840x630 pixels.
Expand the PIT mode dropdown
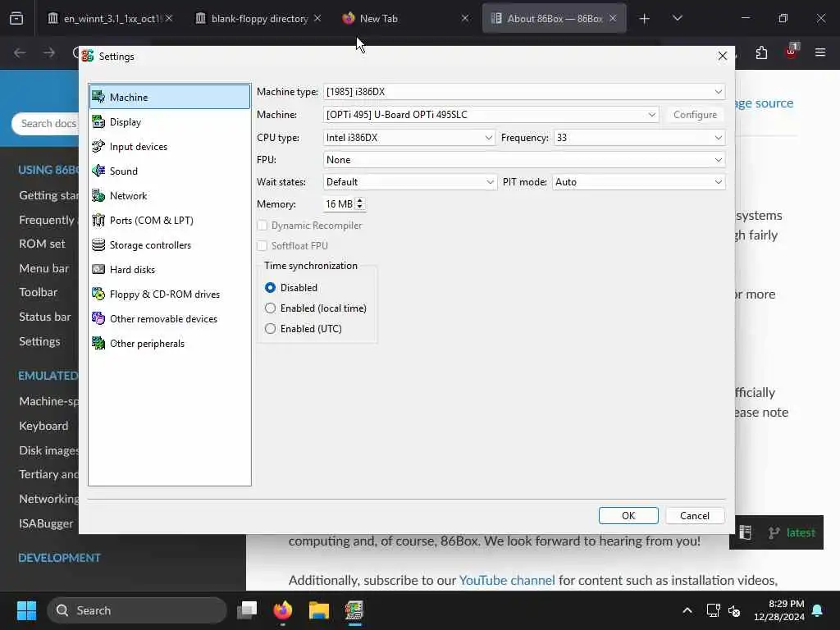pos(639,182)
